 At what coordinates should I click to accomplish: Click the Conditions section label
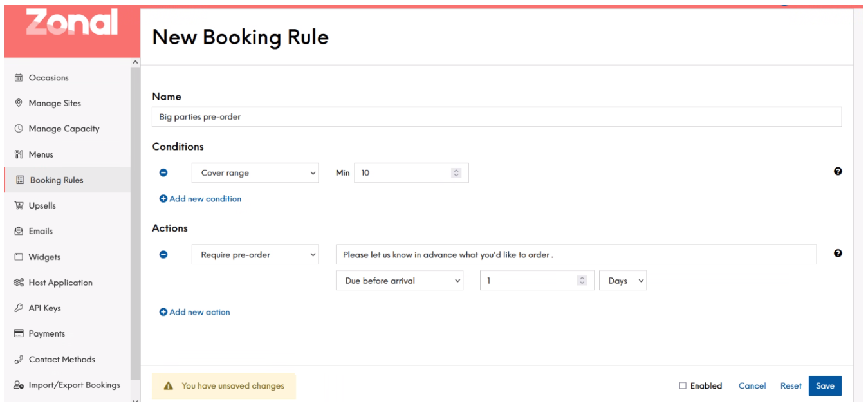[x=178, y=147]
